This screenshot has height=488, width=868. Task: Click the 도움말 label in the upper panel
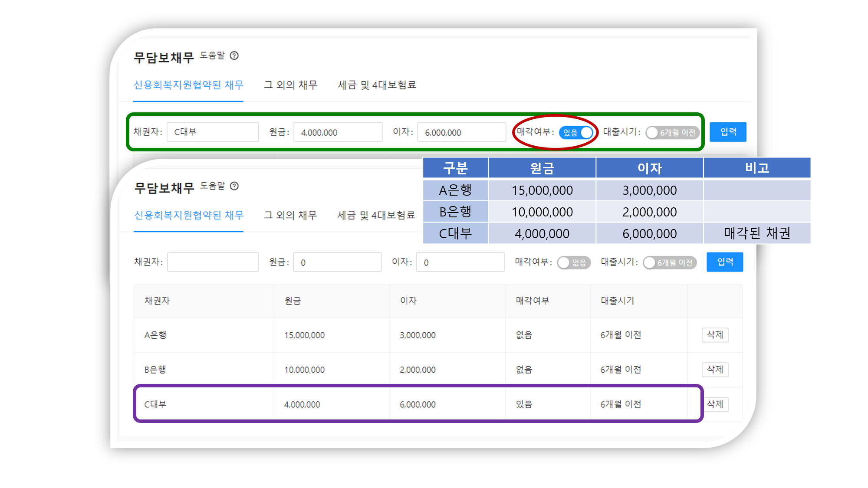coord(212,56)
